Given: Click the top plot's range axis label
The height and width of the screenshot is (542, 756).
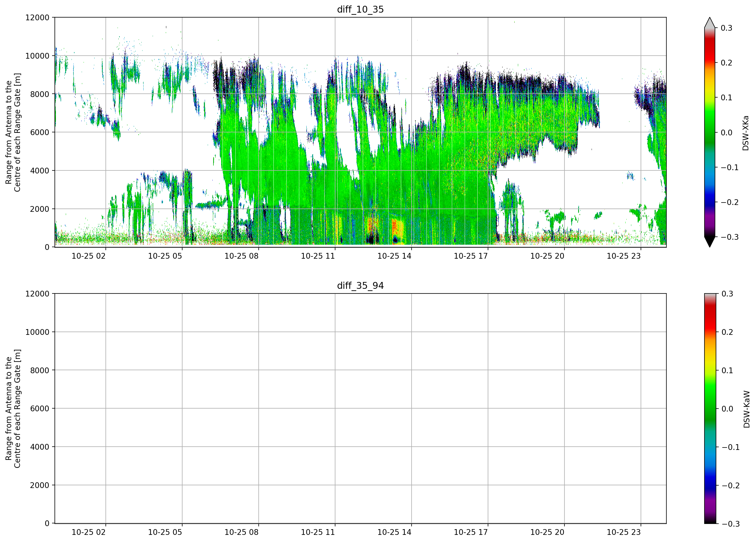Looking at the screenshot, I should (x=13, y=132).
